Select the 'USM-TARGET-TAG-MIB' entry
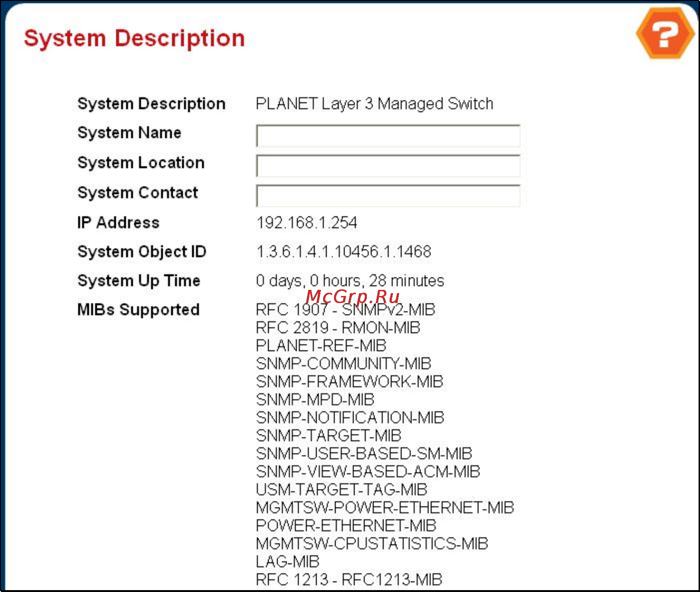The height and width of the screenshot is (592, 700). (341, 490)
